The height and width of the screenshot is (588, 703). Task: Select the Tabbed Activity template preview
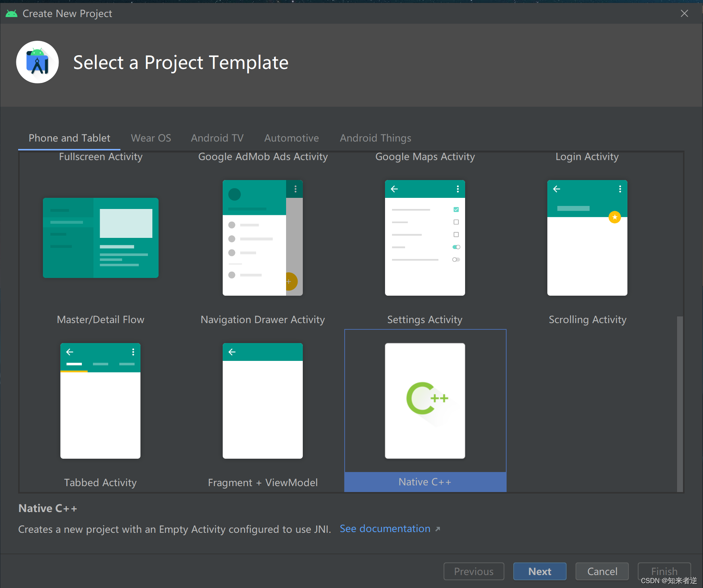coord(100,401)
